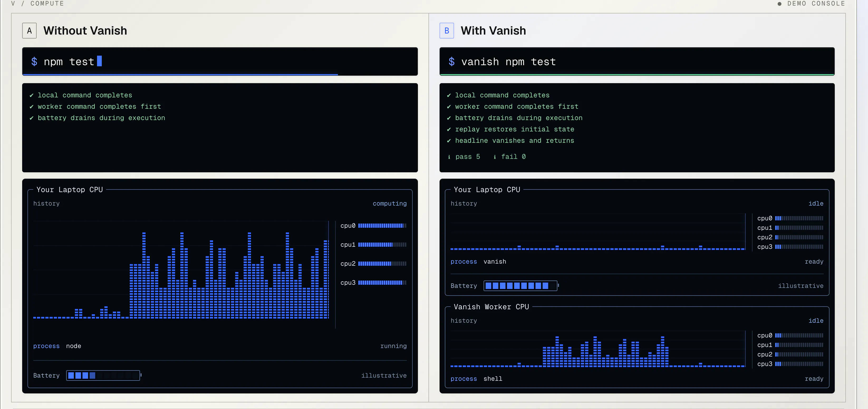Screen dimensions: 868x409
Task: Click the green progress line under 'vanish npm test'
Action: (637, 74)
